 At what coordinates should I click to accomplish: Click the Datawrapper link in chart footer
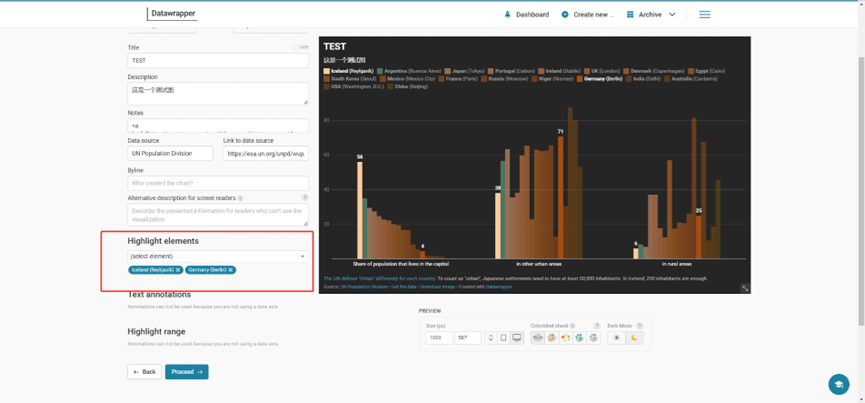pos(499,287)
